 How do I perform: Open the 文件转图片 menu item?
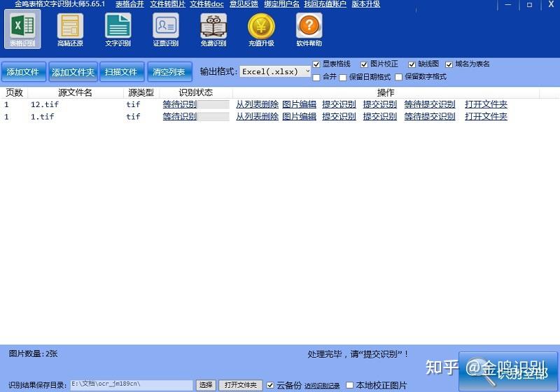(x=167, y=4)
